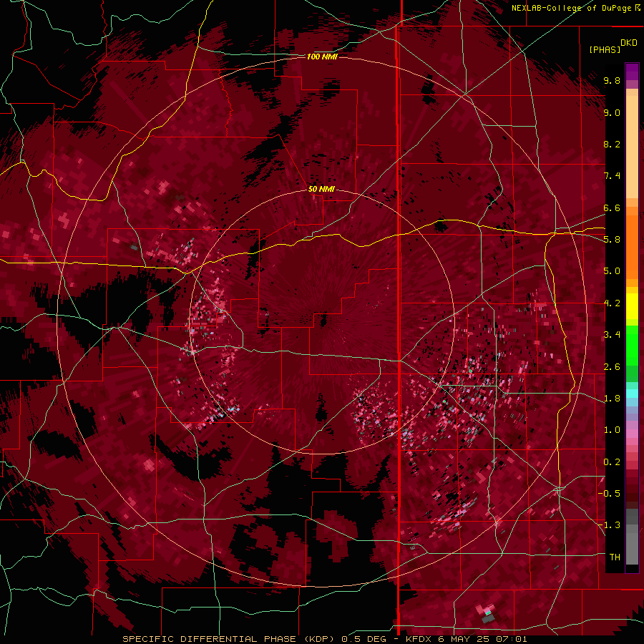Click the 0.5 DEG elevation text
This screenshot has width=644, height=644.
pos(364,639)
